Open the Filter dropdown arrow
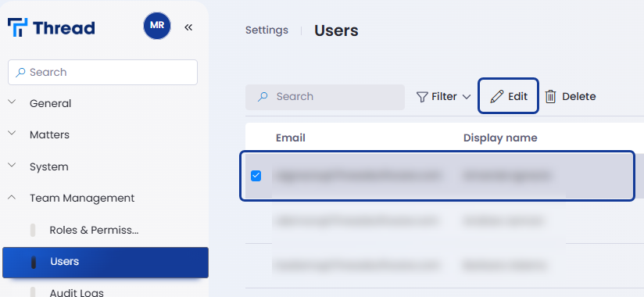This screenshot has width=644, height=297. [x=466, y=97]
